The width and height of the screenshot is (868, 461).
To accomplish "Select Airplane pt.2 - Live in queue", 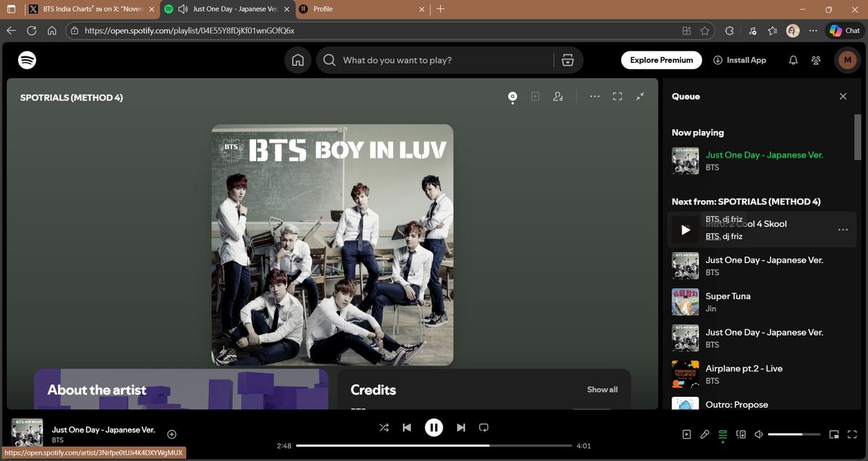I will click(x=761, y=374).
